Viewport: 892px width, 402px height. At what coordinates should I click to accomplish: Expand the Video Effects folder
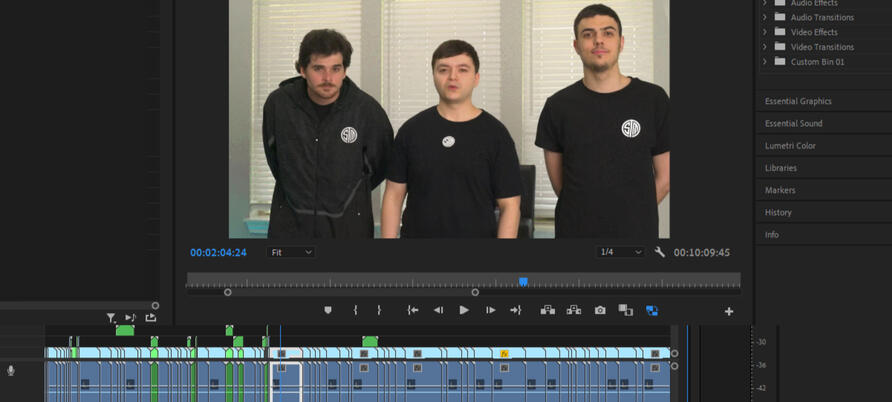765,32
